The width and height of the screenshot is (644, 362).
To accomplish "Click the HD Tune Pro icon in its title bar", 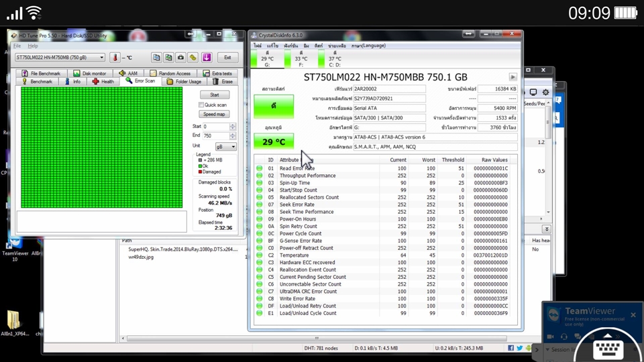I will (x=14, y=36).
